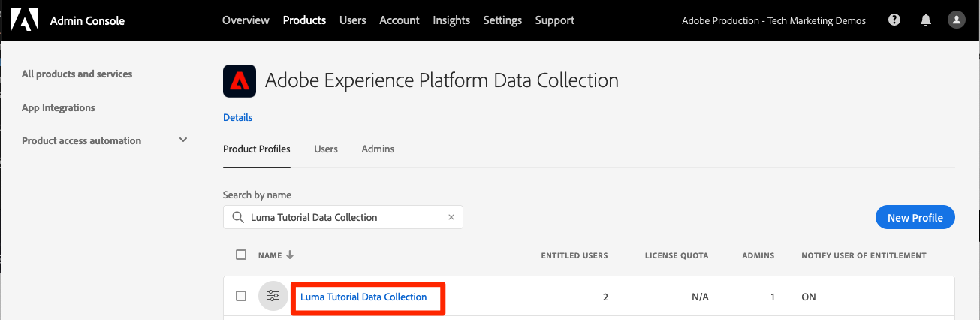This screenshot has height=320, width=980.
Task: Open notifications bell icon
Action: (x=925, y=20)
